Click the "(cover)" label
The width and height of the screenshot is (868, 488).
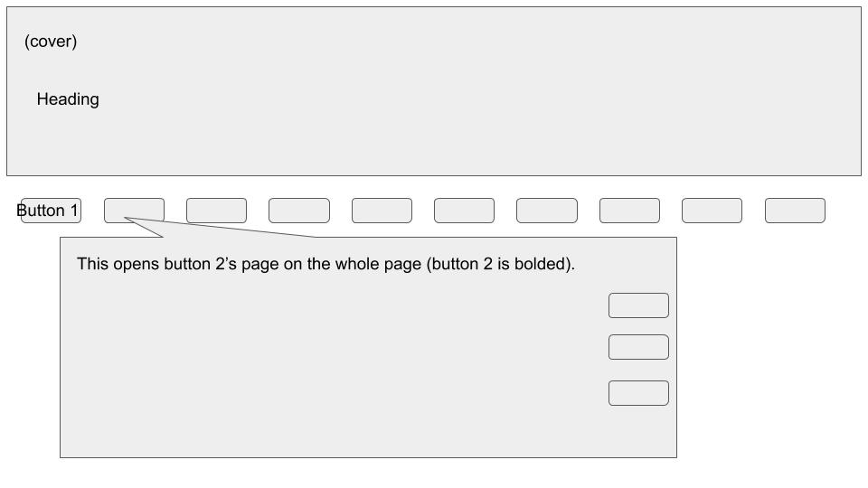51,42
